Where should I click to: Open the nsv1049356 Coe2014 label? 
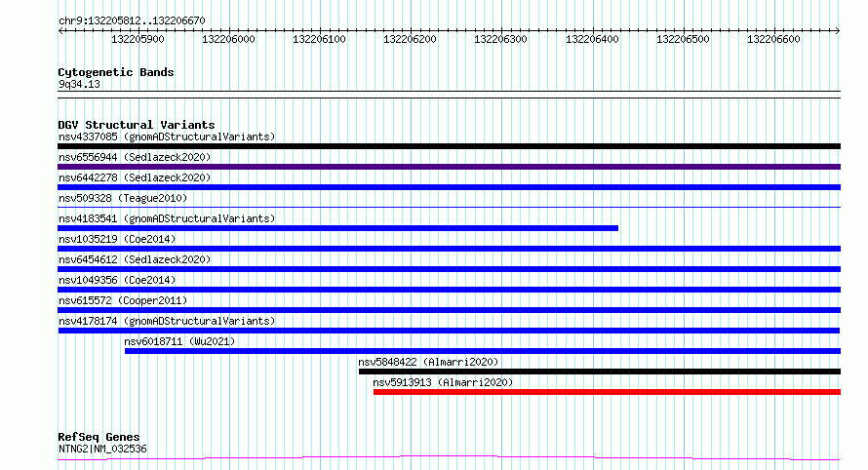click(x=117, y=280)
